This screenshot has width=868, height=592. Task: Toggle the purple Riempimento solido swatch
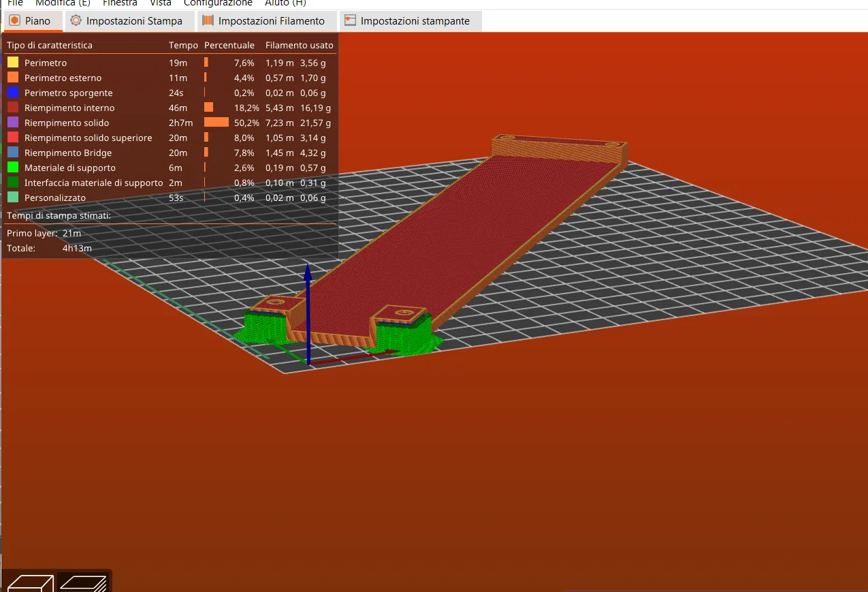click(x=13, y=123)
